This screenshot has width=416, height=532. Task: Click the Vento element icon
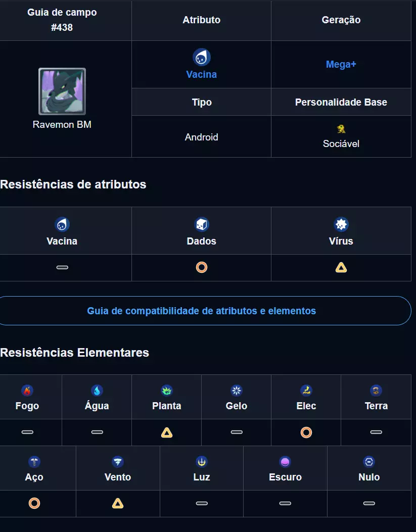point(118,462)
